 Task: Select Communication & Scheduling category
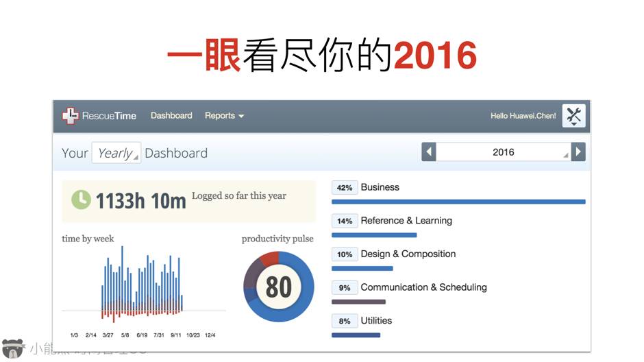coord(423,287)
